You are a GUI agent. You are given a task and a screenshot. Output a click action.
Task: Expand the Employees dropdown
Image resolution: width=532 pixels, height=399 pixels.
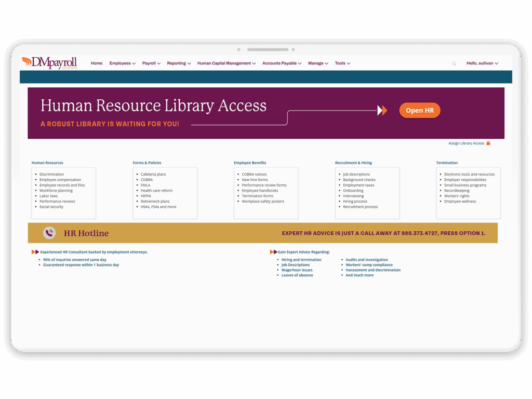[123, 63]
